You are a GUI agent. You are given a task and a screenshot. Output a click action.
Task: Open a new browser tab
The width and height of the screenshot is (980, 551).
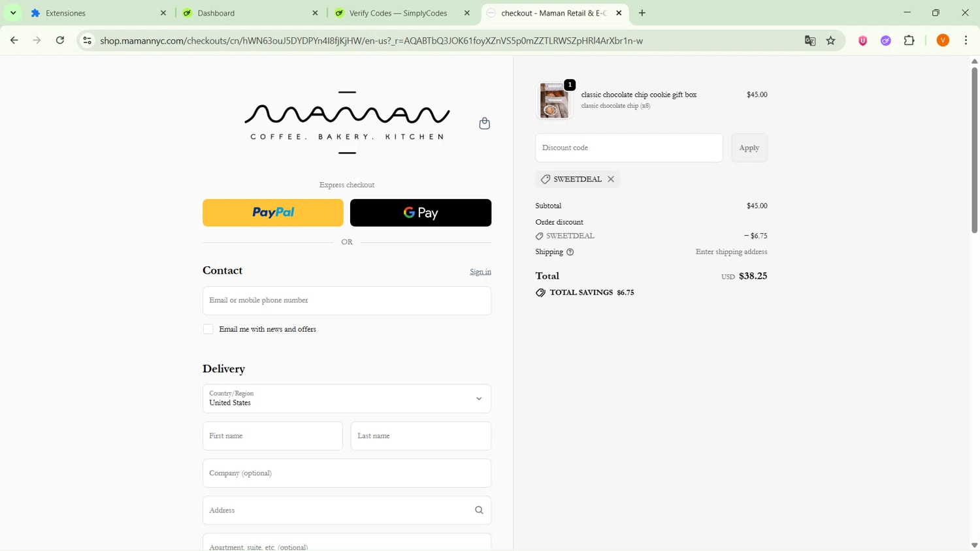(x=642, y=13)
